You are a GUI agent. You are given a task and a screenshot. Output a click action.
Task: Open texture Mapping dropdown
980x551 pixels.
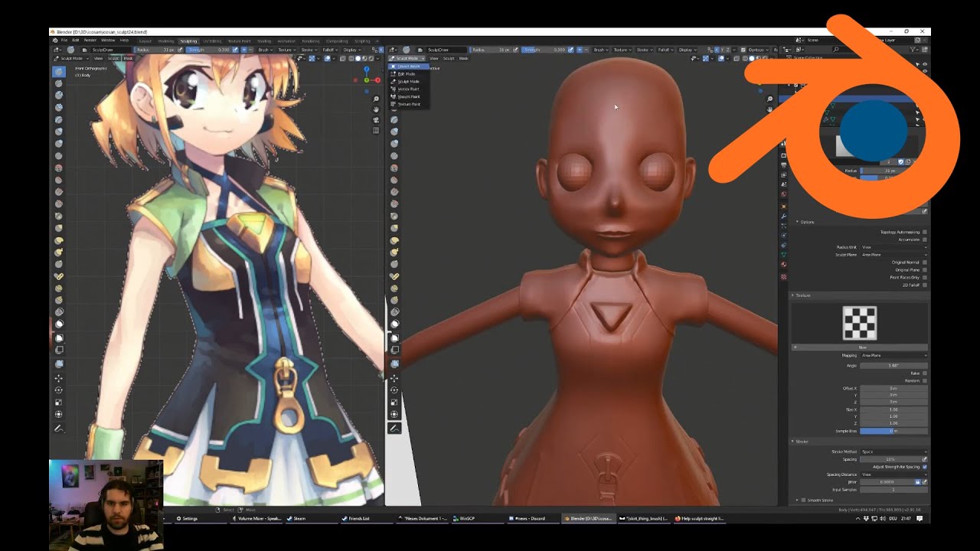(x=893, y=355)
